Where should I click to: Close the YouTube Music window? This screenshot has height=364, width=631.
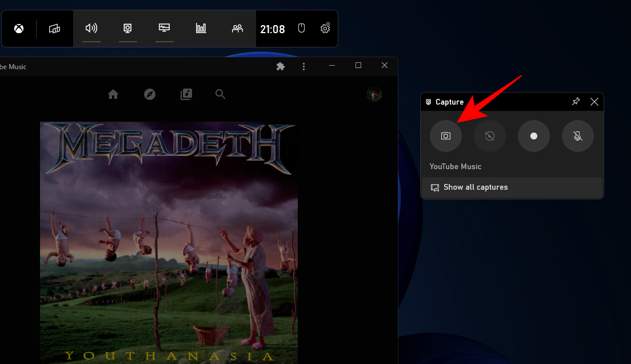tap(385, 66)
